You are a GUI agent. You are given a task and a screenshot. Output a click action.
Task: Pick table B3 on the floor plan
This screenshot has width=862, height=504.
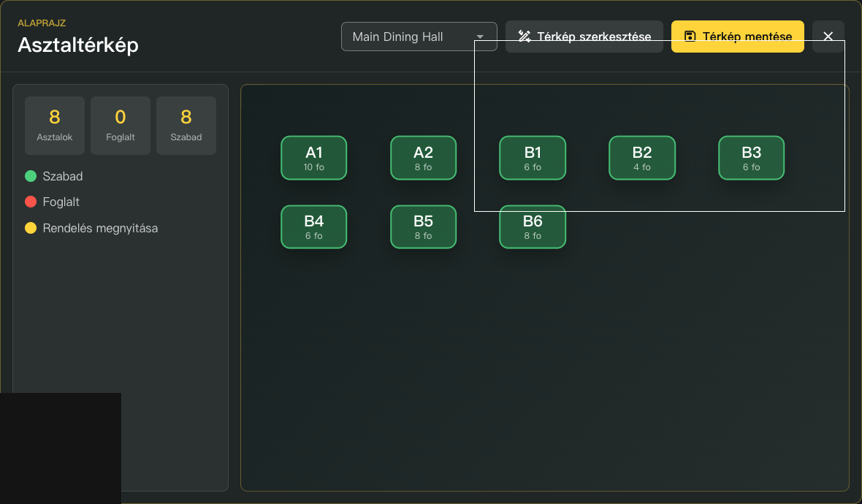tap(752, 158)
